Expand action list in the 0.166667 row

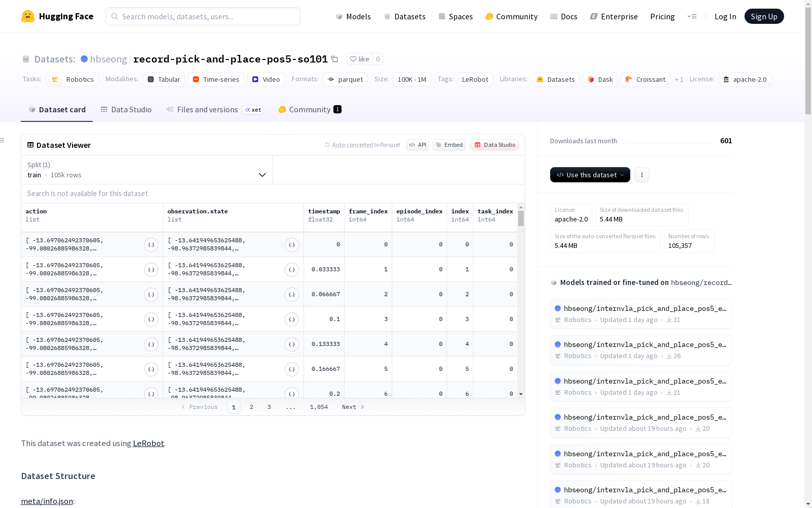[151, 369]
